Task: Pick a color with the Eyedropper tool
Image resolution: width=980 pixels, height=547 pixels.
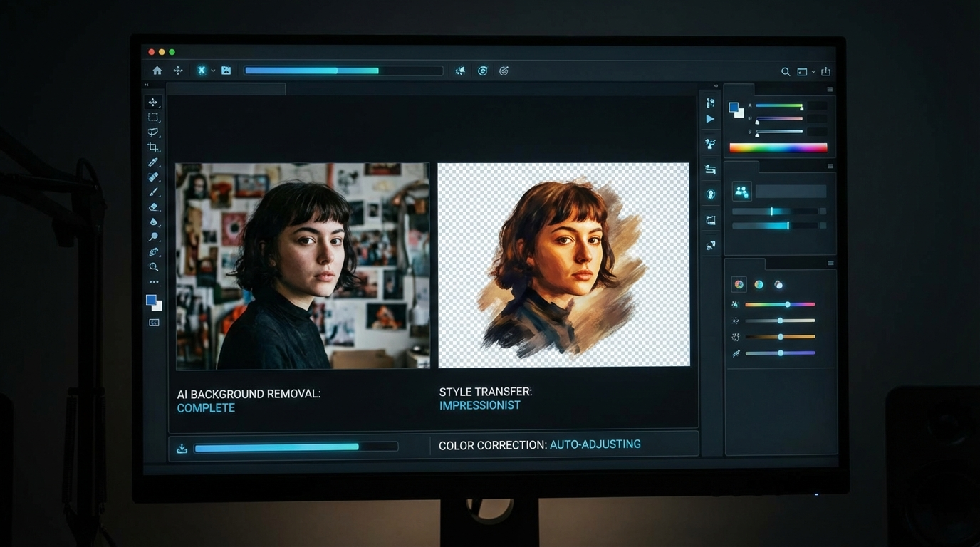Action: pyautogui.click(x=153, y=162)
